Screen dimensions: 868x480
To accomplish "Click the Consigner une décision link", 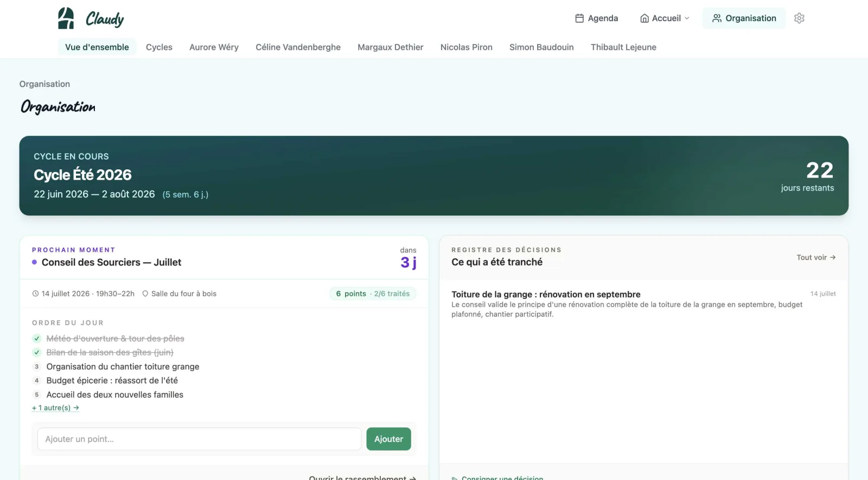I will pos(497,478).
